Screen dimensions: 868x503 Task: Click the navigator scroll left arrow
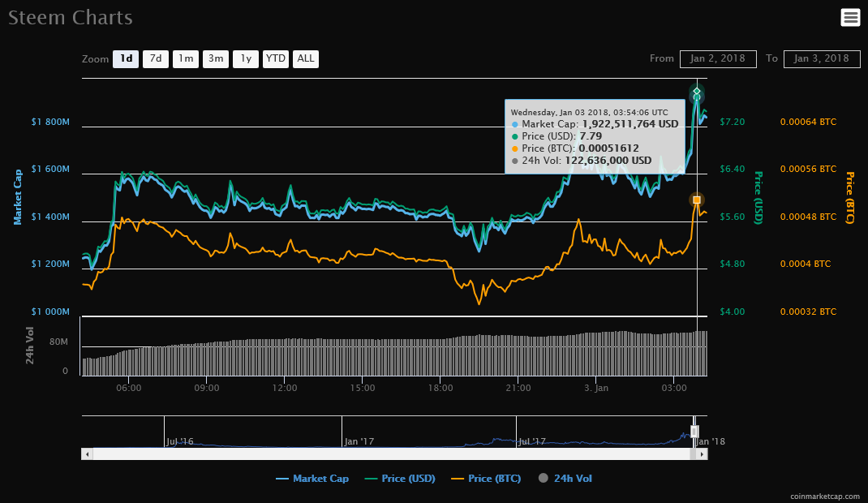87,454
